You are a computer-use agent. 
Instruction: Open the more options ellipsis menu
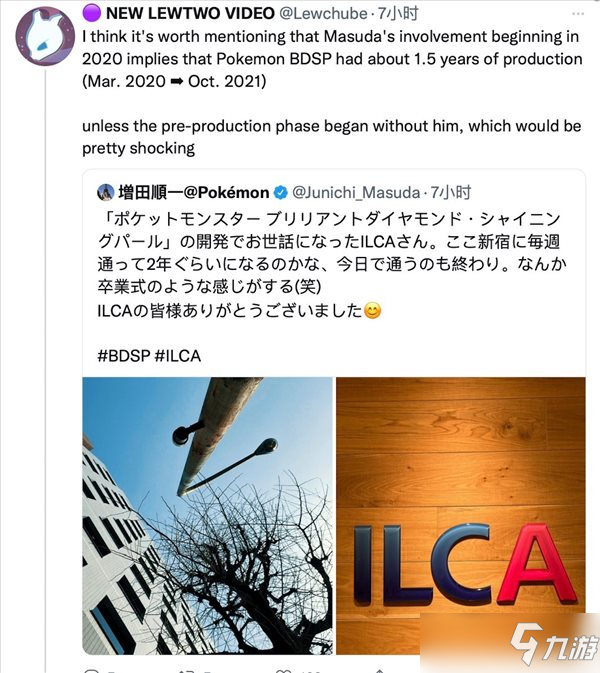pos(578,14)
